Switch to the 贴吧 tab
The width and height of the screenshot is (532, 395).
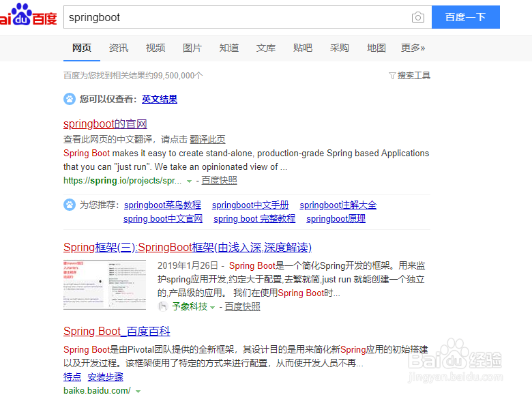(303, 48)
